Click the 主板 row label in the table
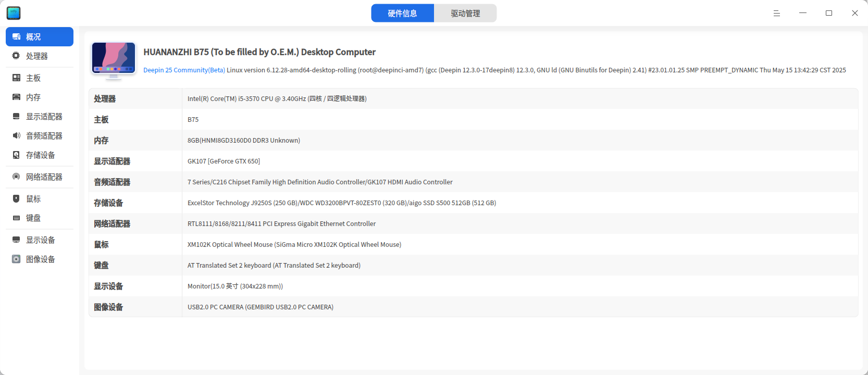868x375 pixels. (x=101, y=120)
